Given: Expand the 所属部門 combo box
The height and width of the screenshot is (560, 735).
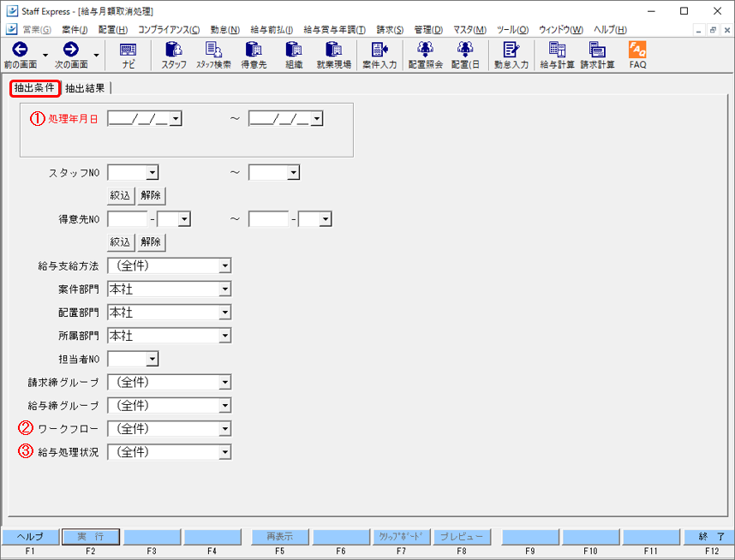Looking at the screenshot, I should pyautogui.click(x=225, y=336).
